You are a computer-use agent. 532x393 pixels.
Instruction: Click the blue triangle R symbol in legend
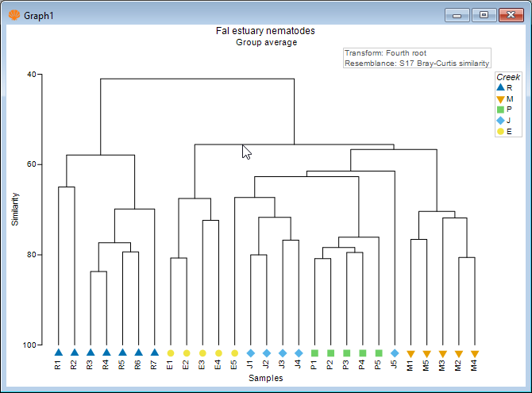[500, 87]
